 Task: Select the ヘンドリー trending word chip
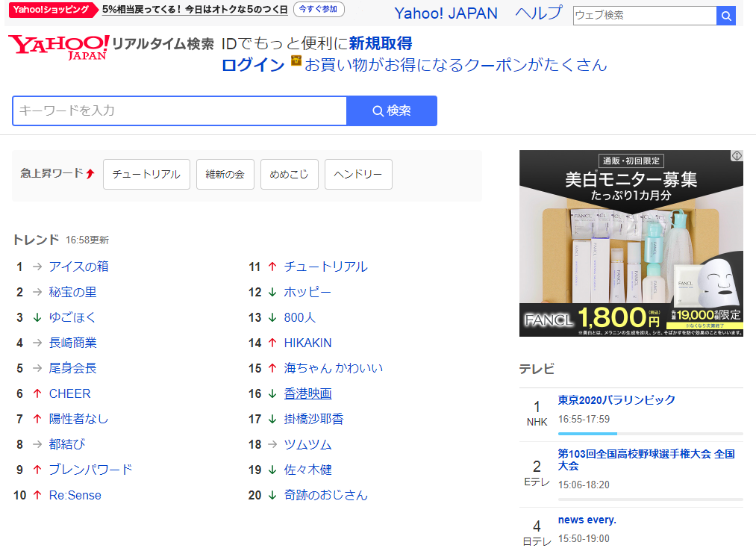tap(358, 174)
